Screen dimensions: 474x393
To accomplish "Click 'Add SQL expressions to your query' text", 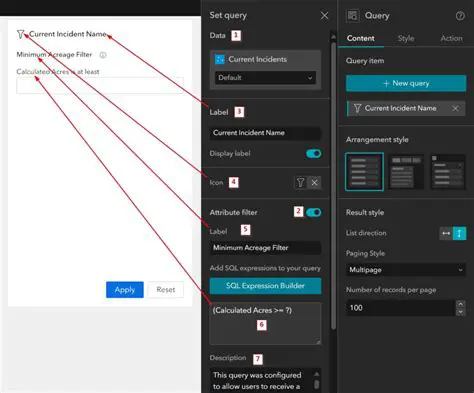I will tap(265, 268).
